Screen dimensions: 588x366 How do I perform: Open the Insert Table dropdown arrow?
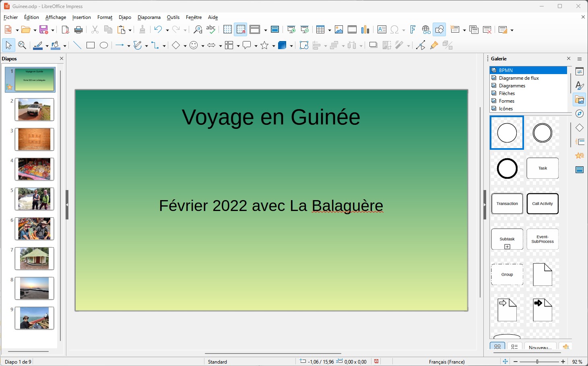[x=329, y=30]
